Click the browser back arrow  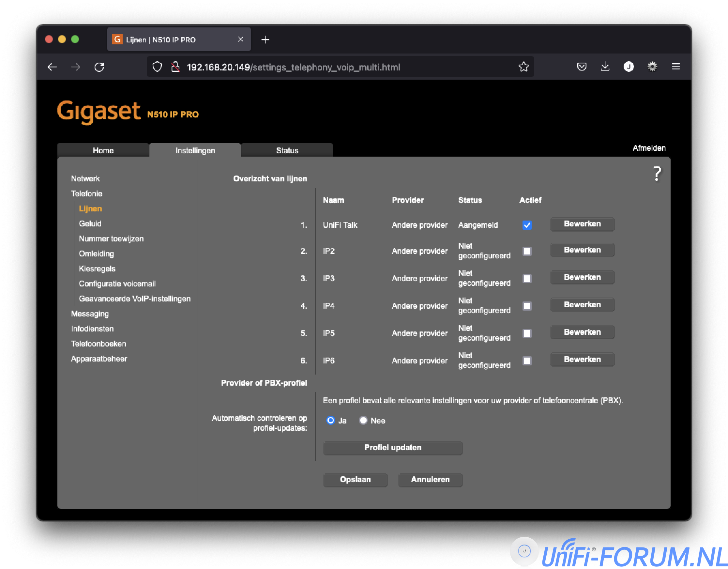click(x=52, y=67)
